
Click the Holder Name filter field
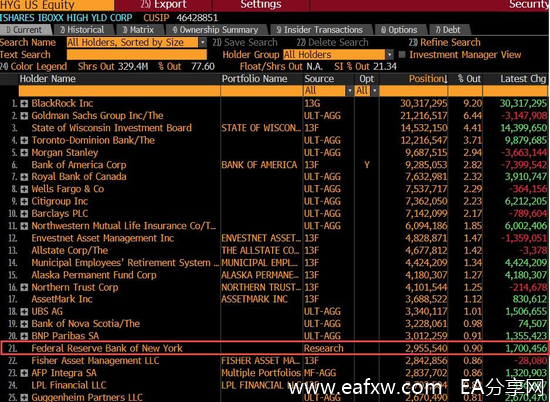[x=119, y=91]
